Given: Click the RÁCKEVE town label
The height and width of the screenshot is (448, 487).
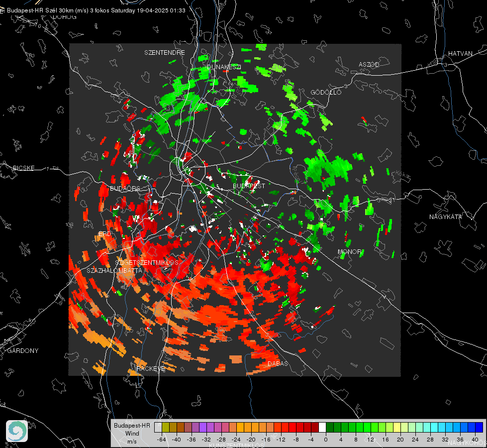Looking at the screenshot, I should [x=151, y=369].
